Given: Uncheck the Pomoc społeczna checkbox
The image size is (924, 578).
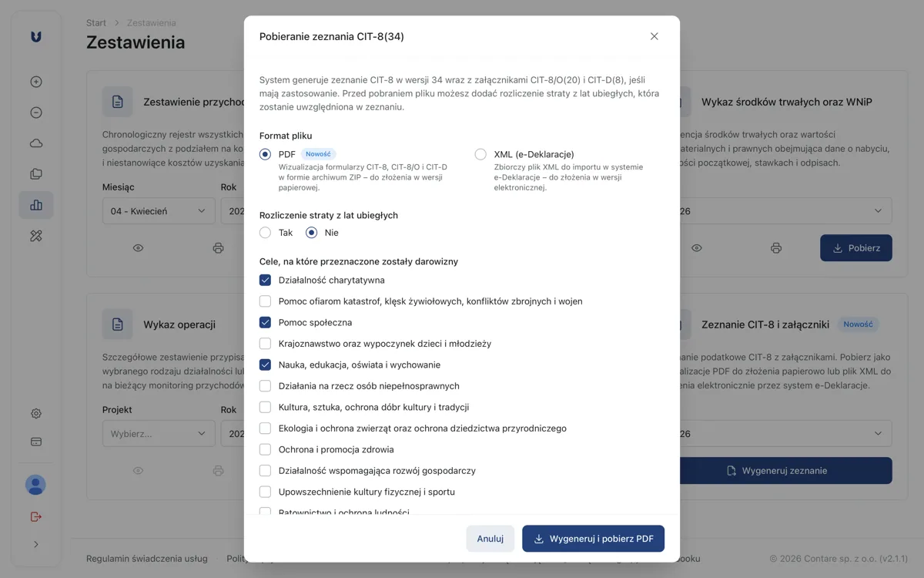Looking at the screenshot, I should click(266, 322).
